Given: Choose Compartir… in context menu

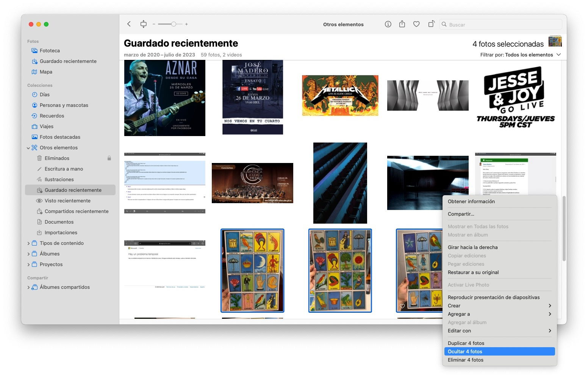Looking at the screenshot, I should click(499, 214).
